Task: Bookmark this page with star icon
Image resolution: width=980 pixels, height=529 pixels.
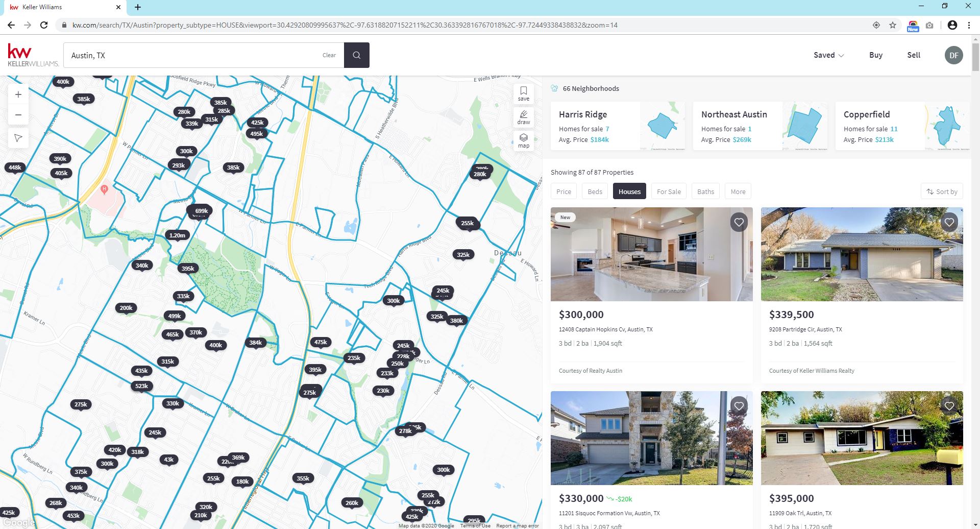Action: (893, 25)
